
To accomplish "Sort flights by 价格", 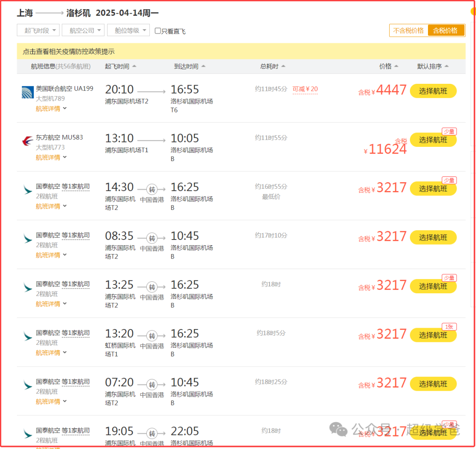I will (x=389, y=66).
